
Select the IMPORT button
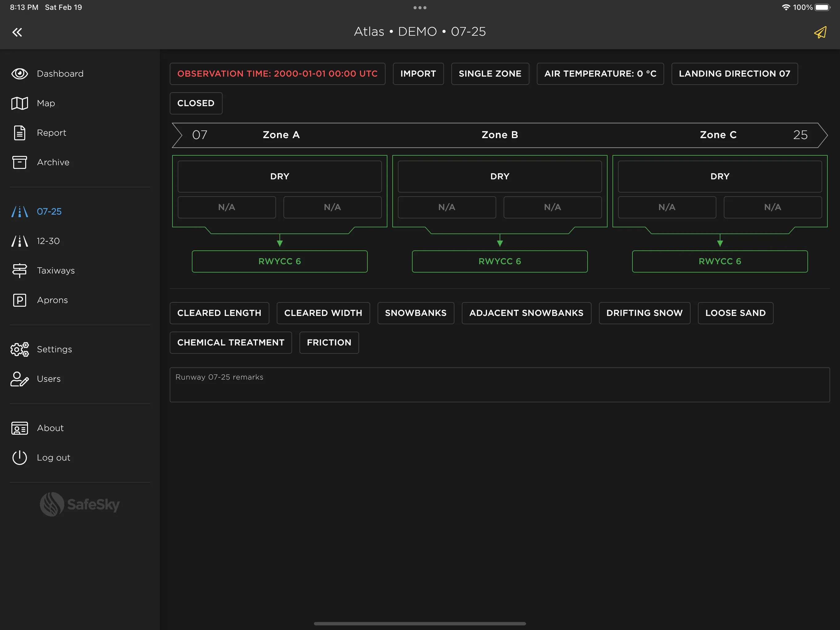coord(419,74)
